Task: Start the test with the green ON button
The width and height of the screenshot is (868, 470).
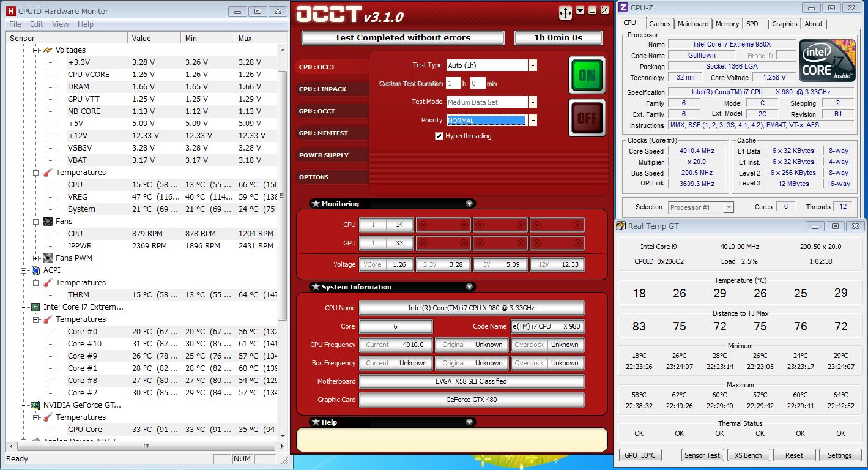Action: pos(587,75)
